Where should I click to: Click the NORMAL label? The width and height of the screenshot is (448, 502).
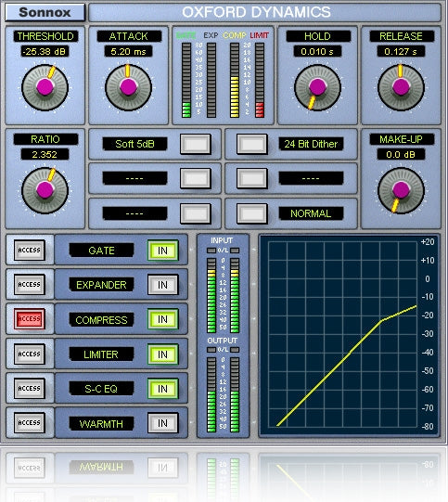pos(311,213)
